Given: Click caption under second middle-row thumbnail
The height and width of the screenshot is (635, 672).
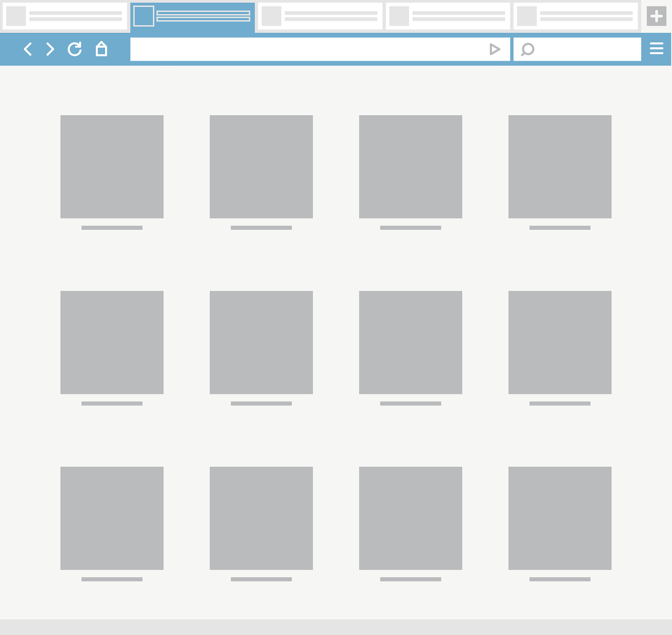Looking at the screenshot, I should 261,404.
